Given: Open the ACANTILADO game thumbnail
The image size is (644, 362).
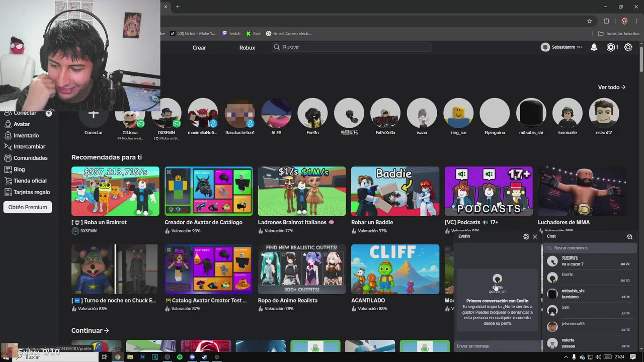Looking at the screenshot, I should [x=395, y=269].
